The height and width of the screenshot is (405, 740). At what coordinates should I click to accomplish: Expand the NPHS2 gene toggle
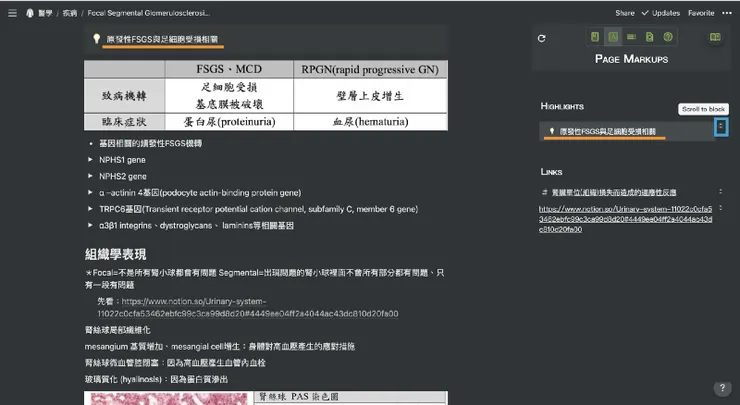point(90,176)
